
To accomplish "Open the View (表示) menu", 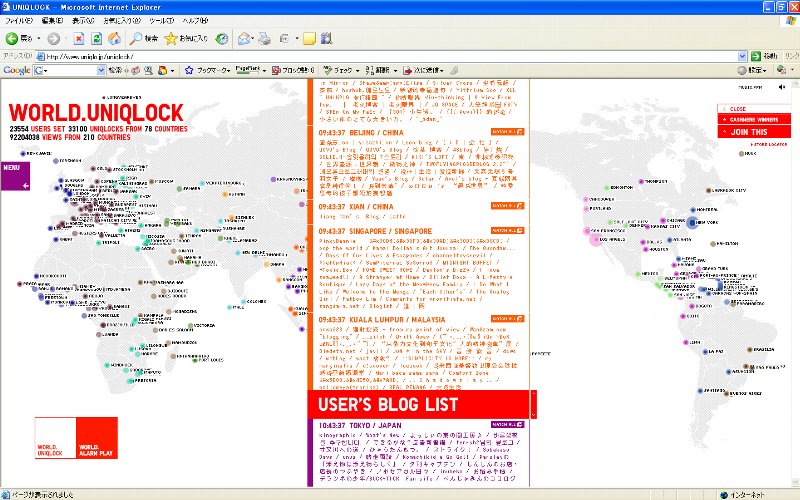I will coord(83,21).
